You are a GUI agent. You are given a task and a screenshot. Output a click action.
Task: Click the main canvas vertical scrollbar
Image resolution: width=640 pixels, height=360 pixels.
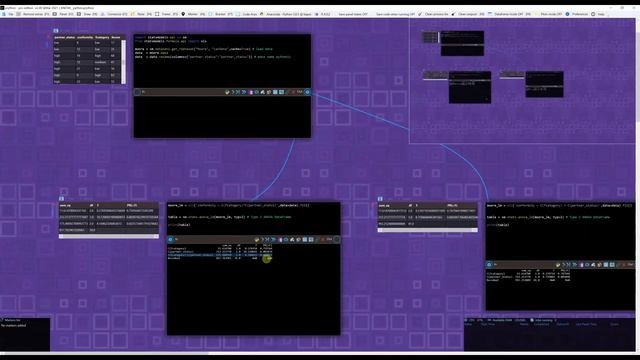click(638, 184)
